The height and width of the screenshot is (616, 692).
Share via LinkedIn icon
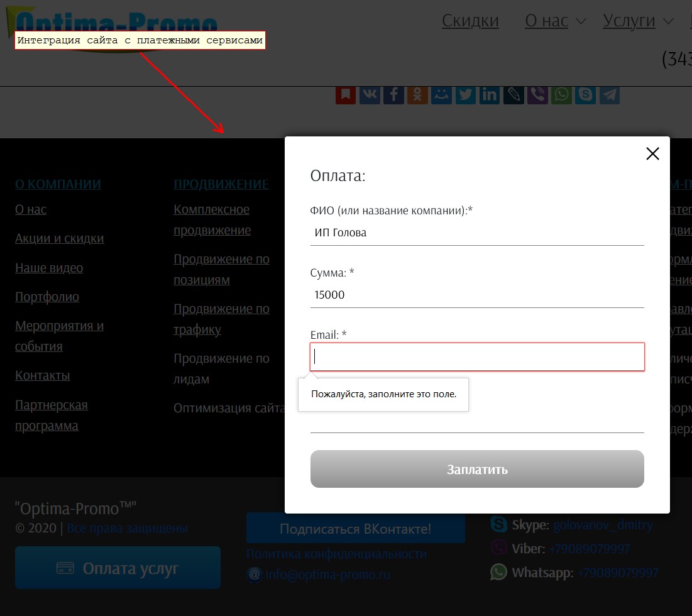coord(490,94)
